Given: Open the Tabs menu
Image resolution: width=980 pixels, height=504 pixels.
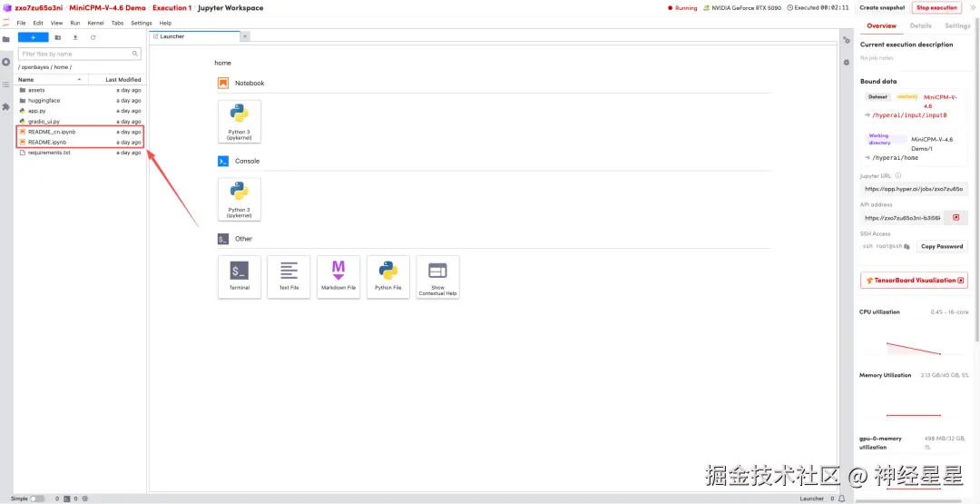Looking at the screenshot, I should coord(117,23).
